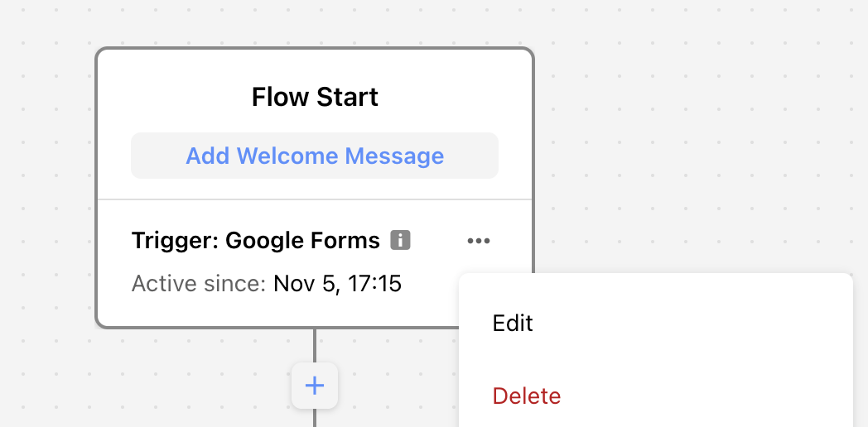Image resolution: width=868 pixels, height=427 pixels.
Task: Click the Nov 5, 17:15 timestamp
Action: coord(338,284)
